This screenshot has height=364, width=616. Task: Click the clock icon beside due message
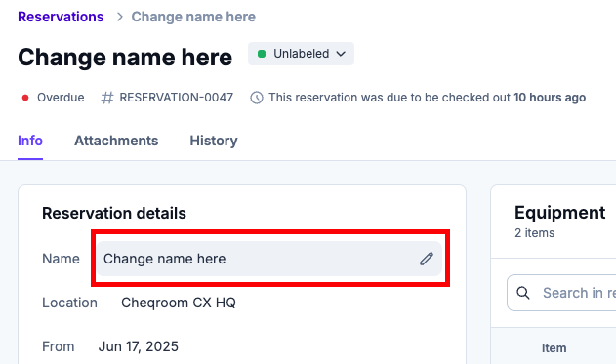coord(257,98)
